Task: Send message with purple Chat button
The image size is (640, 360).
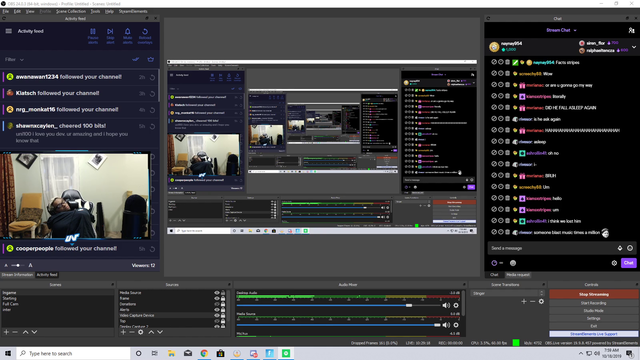Action: pos(628,263)
